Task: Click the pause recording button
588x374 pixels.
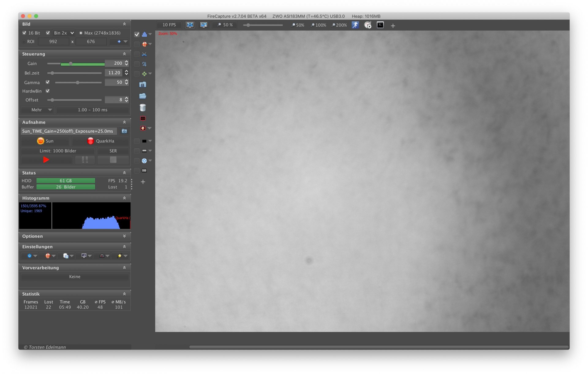Action: coord(85,160)
